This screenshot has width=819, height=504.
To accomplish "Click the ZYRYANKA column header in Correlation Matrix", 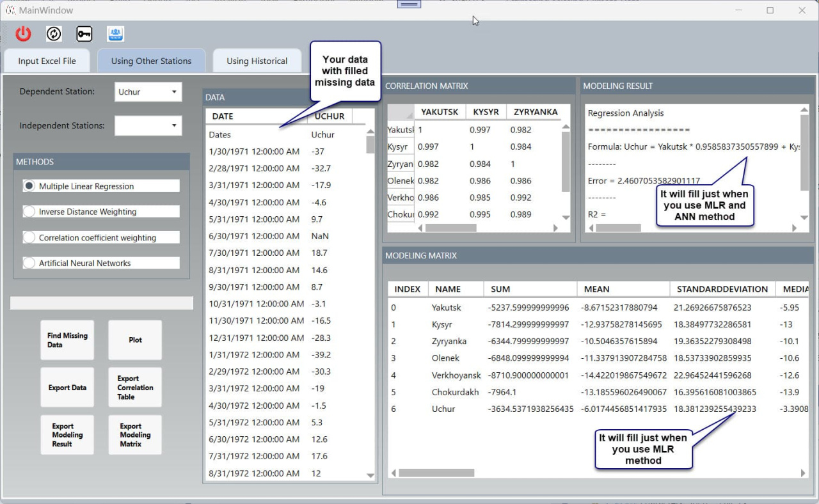I will 536,112.
